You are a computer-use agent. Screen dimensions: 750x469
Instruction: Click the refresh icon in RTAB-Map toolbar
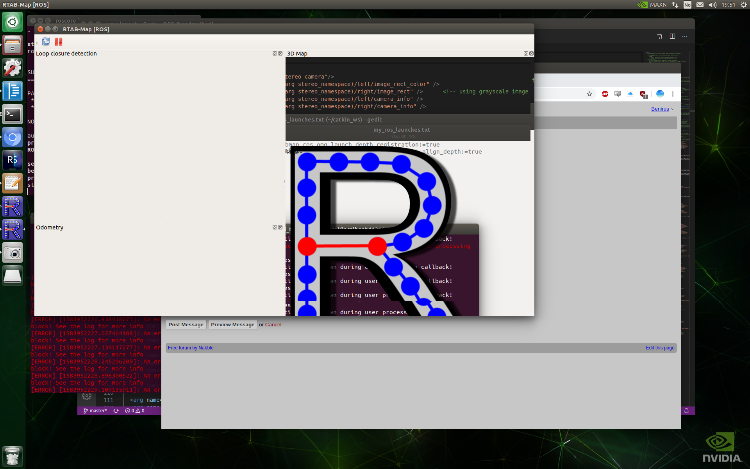tap(46, 41)
